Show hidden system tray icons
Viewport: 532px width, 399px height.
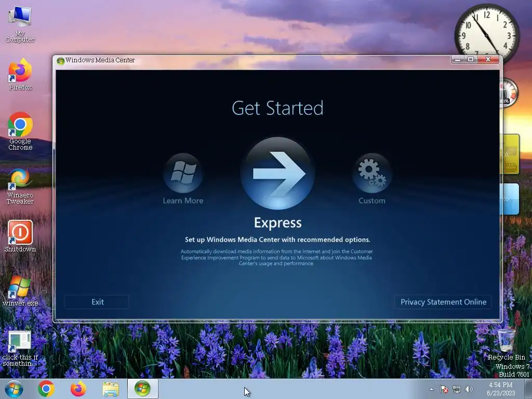431,389
